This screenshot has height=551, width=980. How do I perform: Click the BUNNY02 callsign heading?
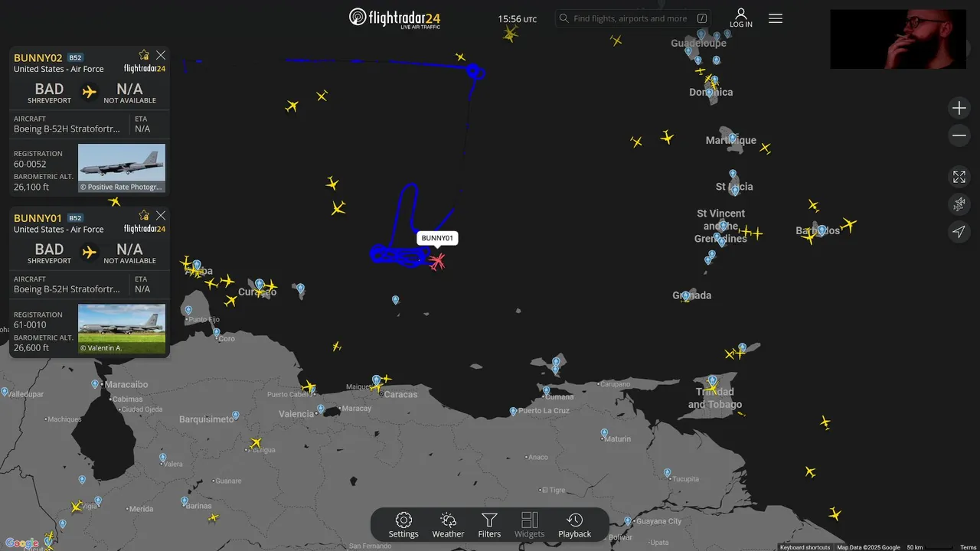[x=38, y=57]
